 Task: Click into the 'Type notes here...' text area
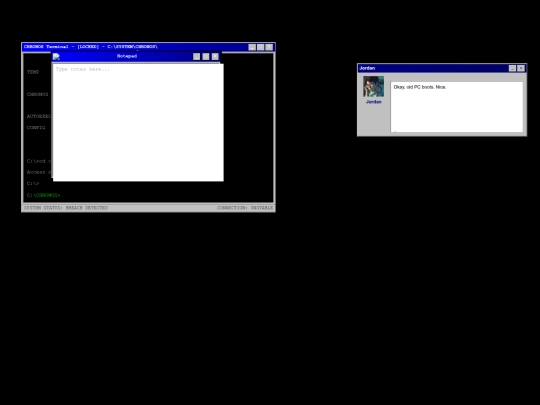click(138, 122)
